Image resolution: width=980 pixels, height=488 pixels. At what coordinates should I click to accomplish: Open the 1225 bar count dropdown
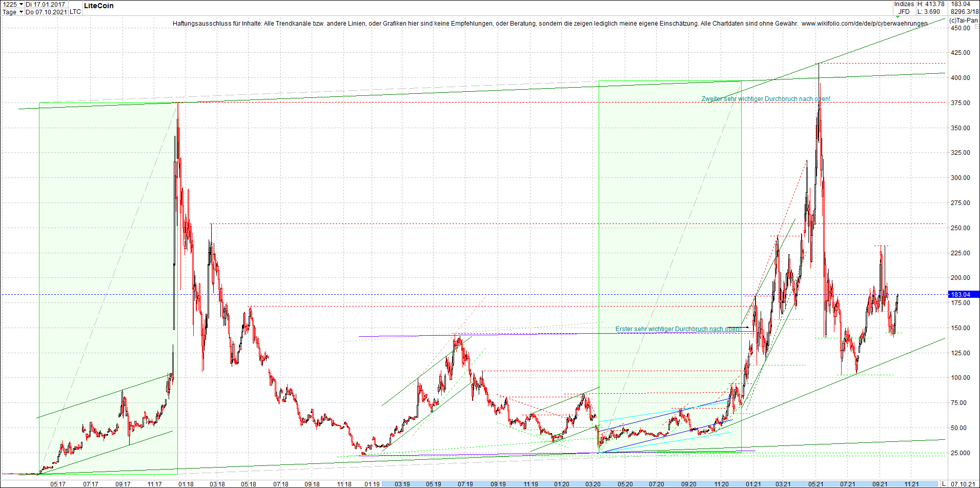[13, 4]
